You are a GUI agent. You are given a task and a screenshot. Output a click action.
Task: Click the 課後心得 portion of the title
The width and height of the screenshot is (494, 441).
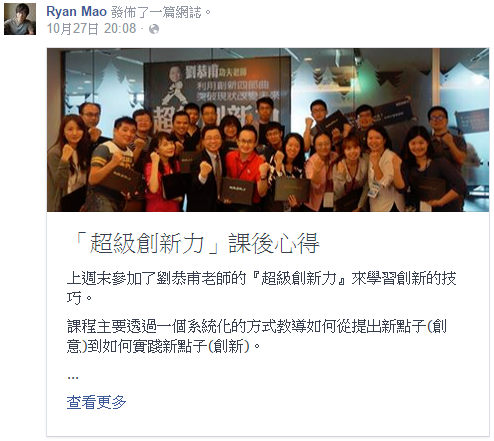tap(274, 243)
